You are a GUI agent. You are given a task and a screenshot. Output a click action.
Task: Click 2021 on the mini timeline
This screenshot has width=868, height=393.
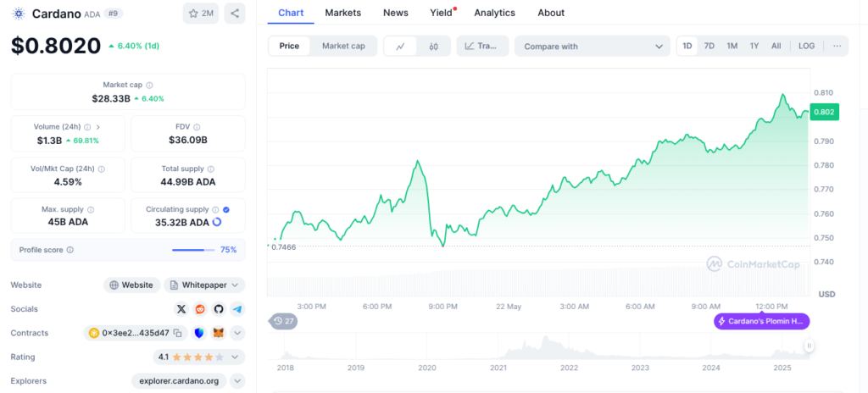pos(498,368)
